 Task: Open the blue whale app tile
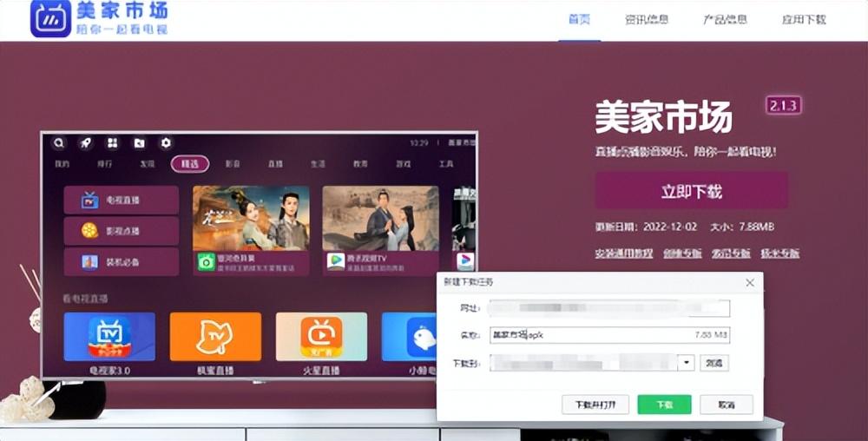[409, 337]
